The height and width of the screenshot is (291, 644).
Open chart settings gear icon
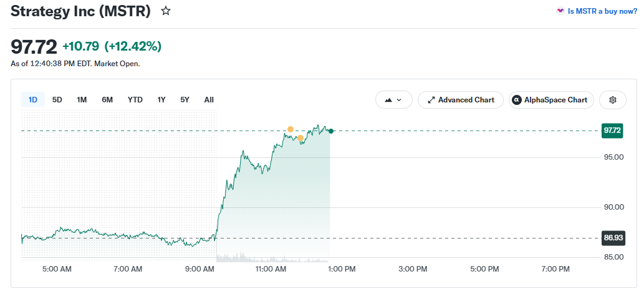pyautogui.click(x=612, y=100)
